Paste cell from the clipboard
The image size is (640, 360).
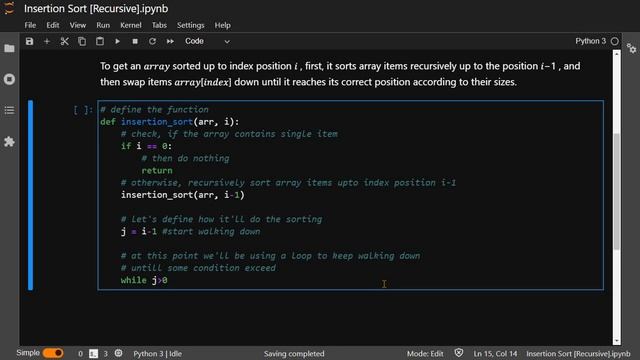100,41
